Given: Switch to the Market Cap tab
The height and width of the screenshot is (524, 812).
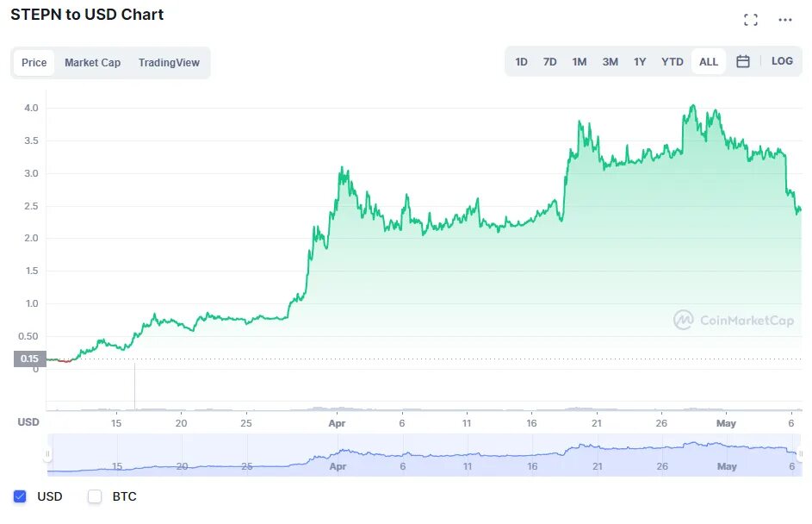Looking at the screenshot, I should [x=93, y=63].
